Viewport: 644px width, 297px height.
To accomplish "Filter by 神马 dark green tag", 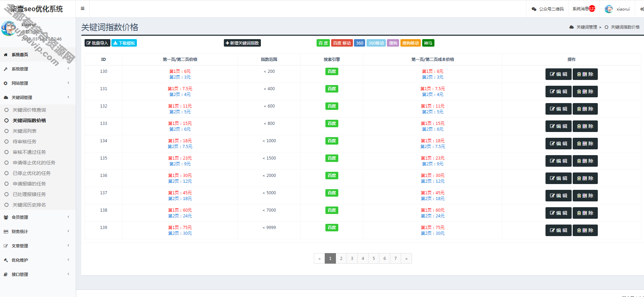I will [x=428, y=43].
